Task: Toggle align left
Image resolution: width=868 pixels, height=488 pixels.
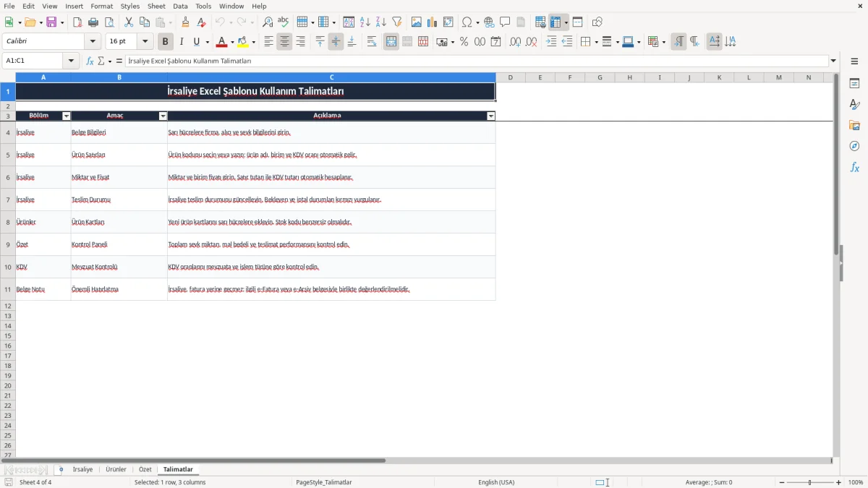Action: [x=269, y=42]
